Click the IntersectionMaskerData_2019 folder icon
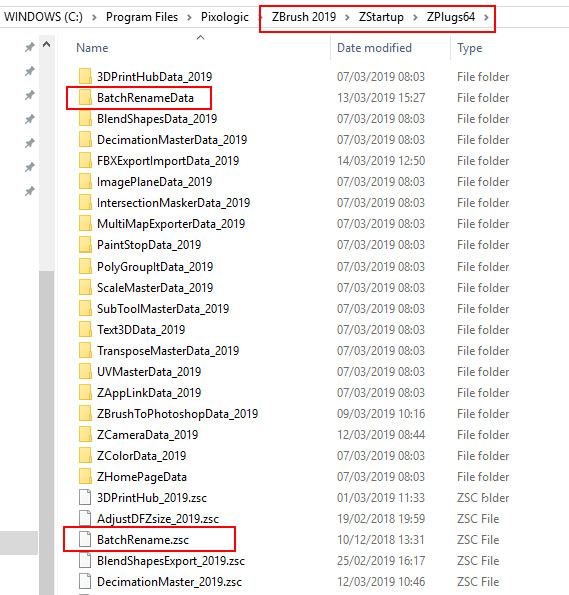The width and height of the screenshot is (569, 595). [x=85, y=203]
